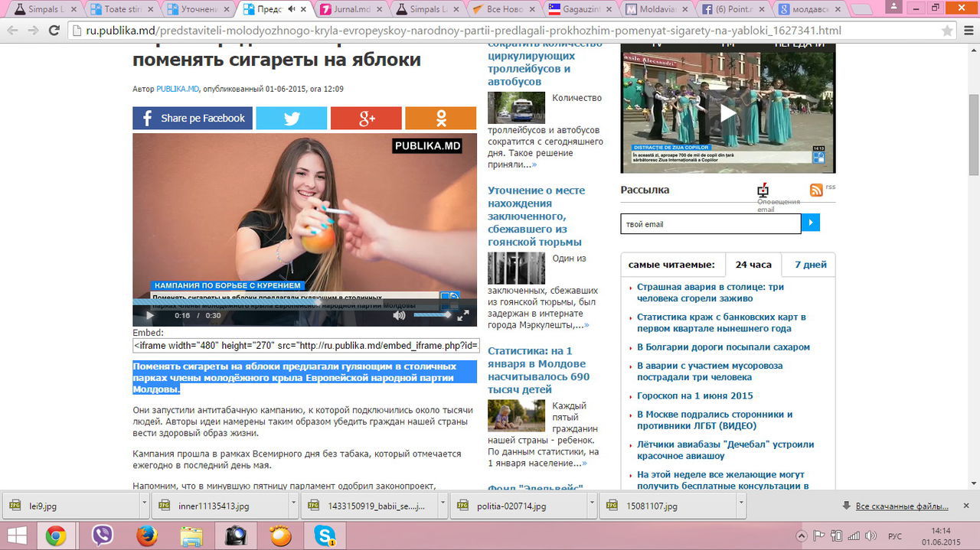Click Share pe Facebook button

(191, 118)
